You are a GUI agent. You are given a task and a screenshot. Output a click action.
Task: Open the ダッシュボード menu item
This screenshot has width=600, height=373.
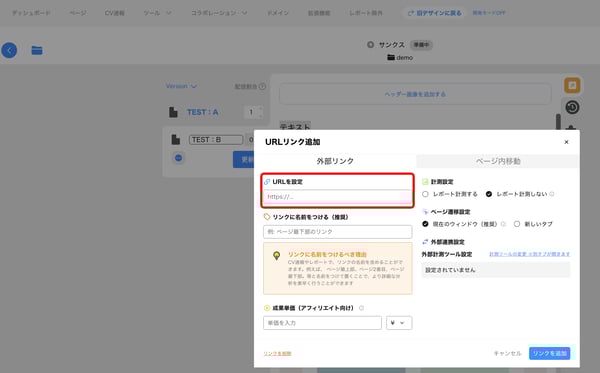31,13
